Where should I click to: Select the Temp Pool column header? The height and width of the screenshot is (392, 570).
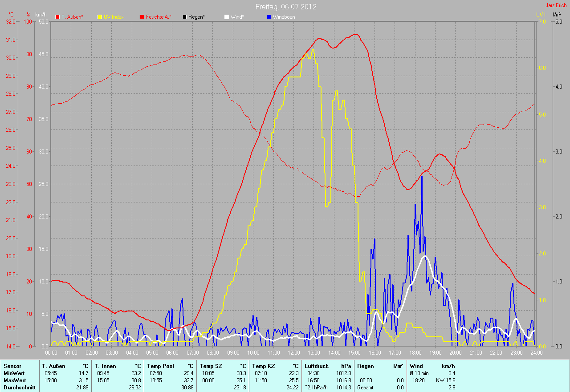click(x=161, y=366)
